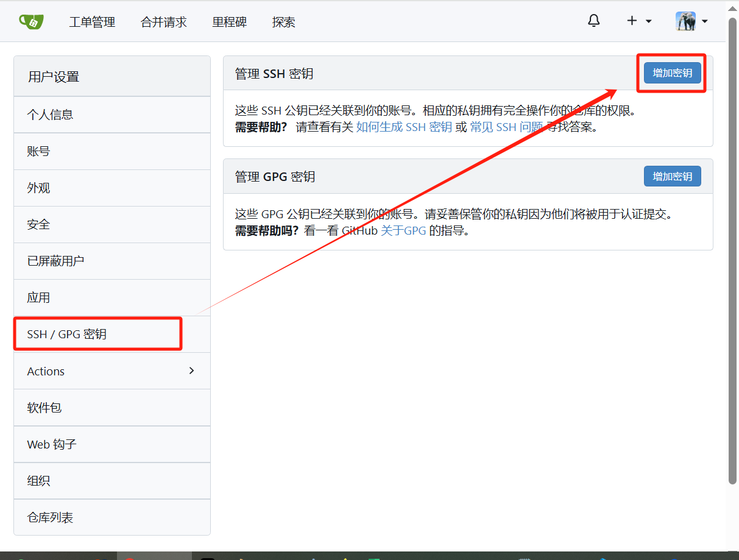
Task: Open the 工单管理 navigation item
Action: click(x=92, y=22)
